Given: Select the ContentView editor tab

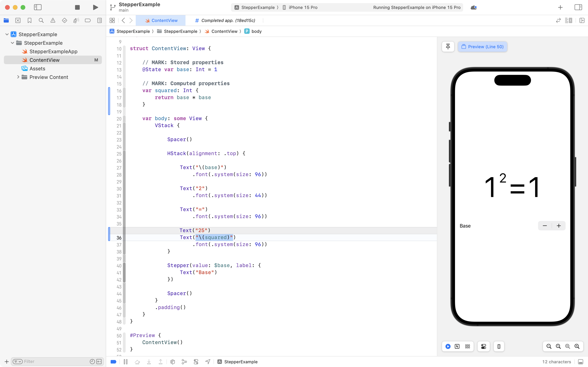Looking at the screenshot, I should (161, 20).
